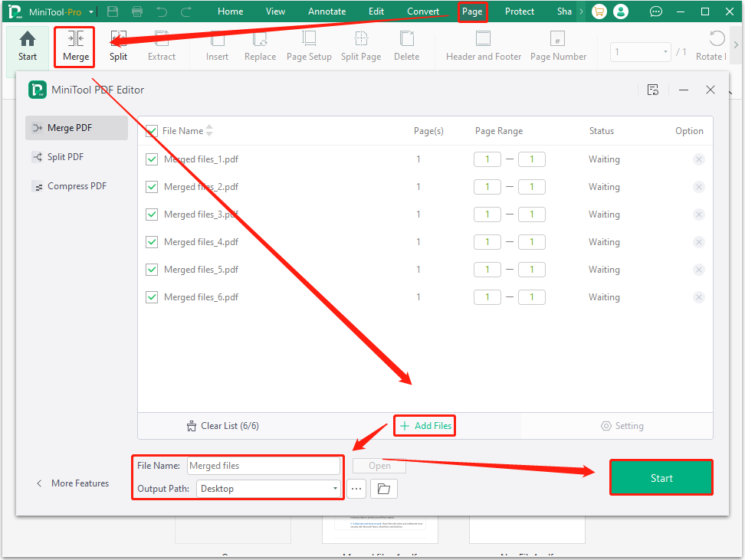Toggle the select-all checkbox above the file list
Screen dimensions: 745x560
(151, 131)
